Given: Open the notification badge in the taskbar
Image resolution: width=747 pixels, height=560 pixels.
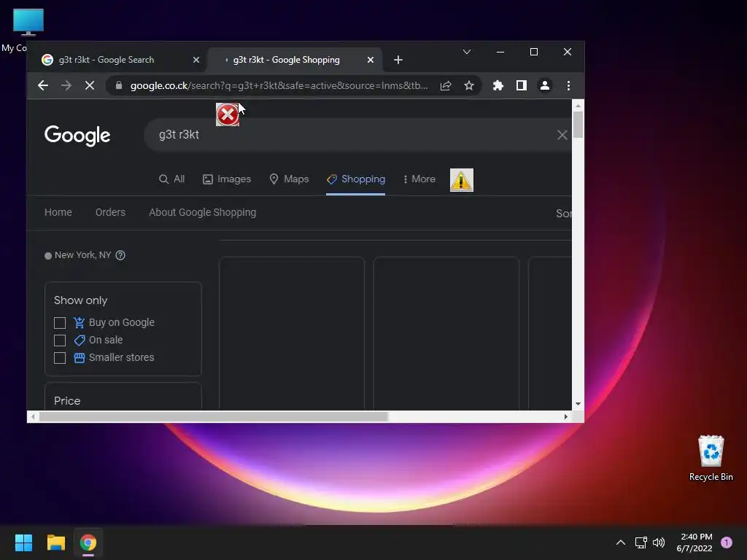Looking at the screenshot, I should 727,542.
